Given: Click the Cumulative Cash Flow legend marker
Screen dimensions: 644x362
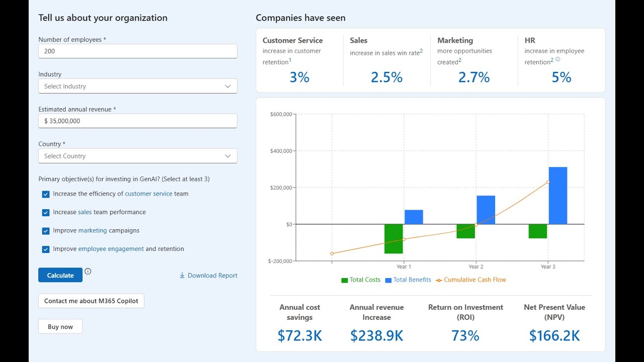Looking at the screenshot, I should click(439, 280).
